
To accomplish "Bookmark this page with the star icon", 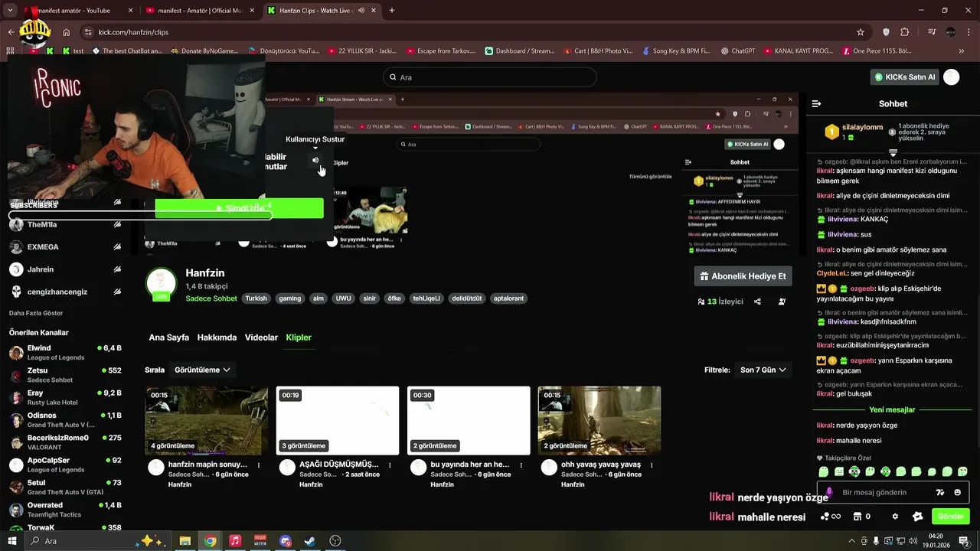I will 861,32.
